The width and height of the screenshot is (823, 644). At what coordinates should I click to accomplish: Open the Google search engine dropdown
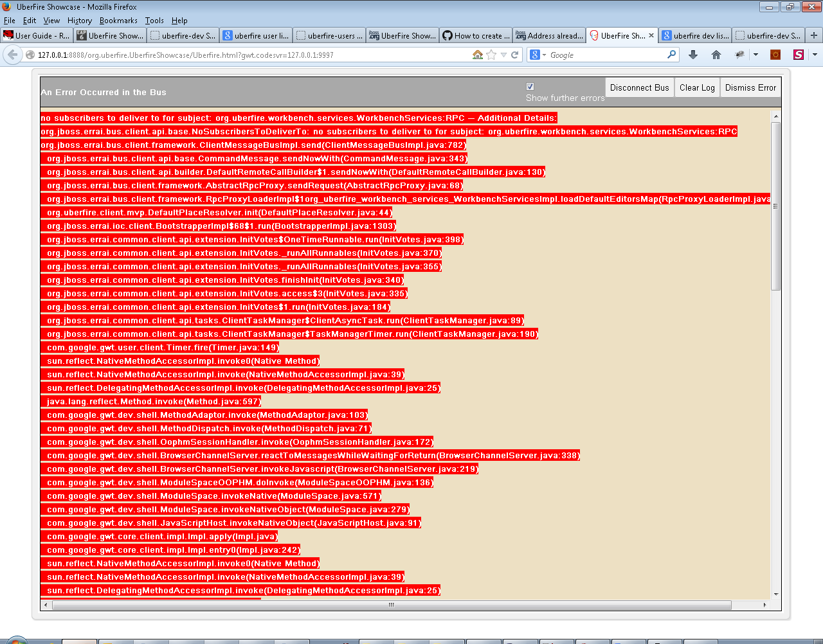[x=538, y=55]
